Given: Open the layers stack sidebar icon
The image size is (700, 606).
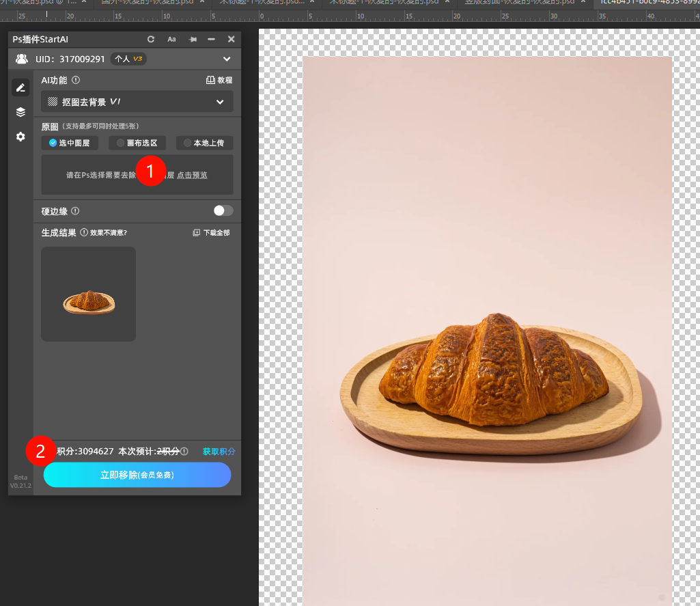Looking at the screenshot, I should (x=20, y=112).
